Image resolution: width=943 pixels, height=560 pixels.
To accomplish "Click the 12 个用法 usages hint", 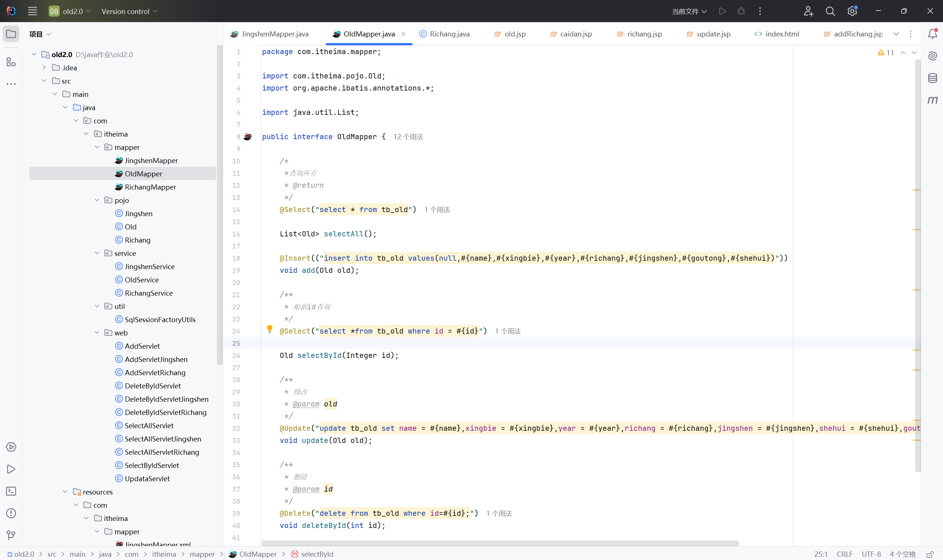I will click(x=408, y=137).
